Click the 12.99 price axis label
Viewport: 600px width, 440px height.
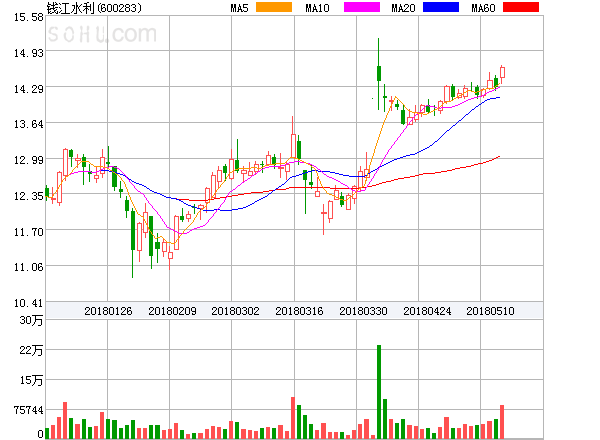point(29,160)
